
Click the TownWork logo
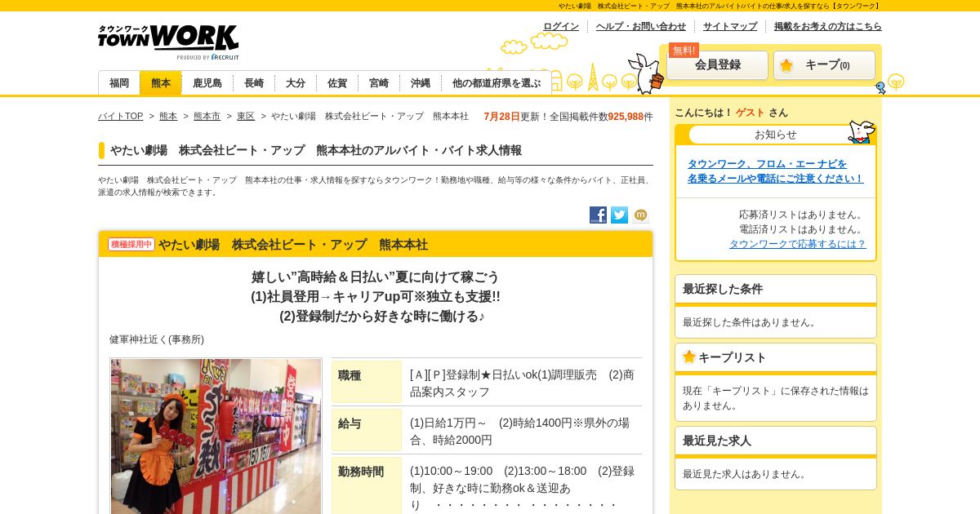pyautogui.click(x=168, y=42)
